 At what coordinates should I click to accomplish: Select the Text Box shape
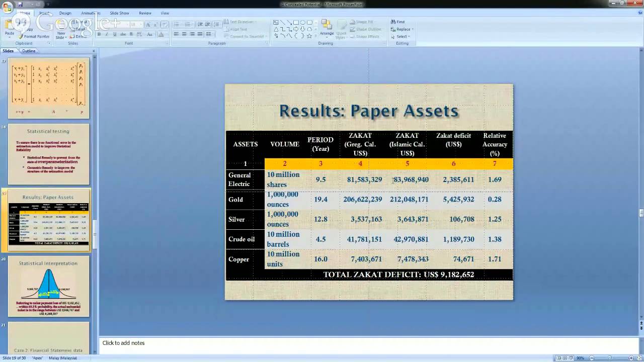point(276,23)
